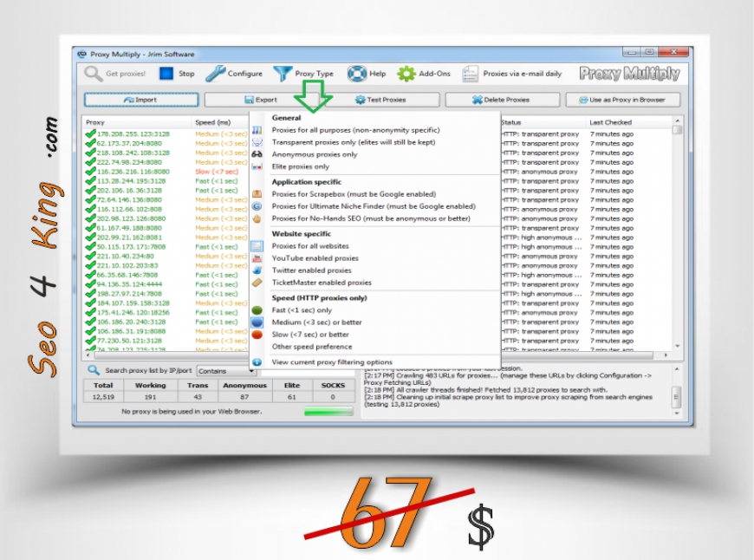Click blue circle Medium speed icon
The width and height of the screenshot is (754, 560).
[257, 322]
